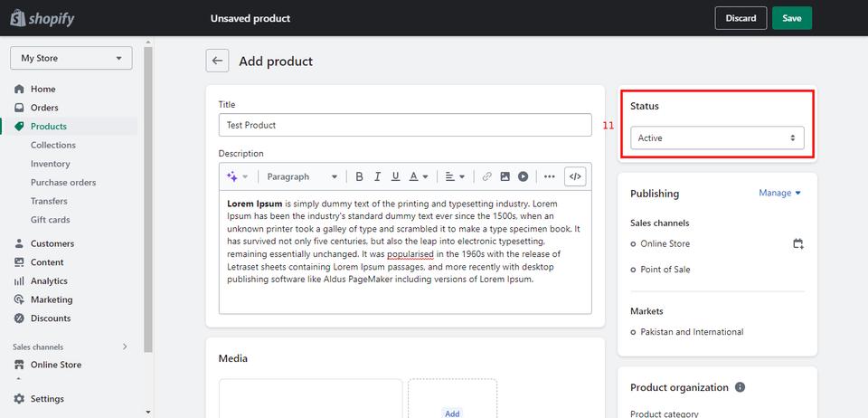Click the Shopify logo in the header
The height and width of the screenshot is (418, 868).
42,18
